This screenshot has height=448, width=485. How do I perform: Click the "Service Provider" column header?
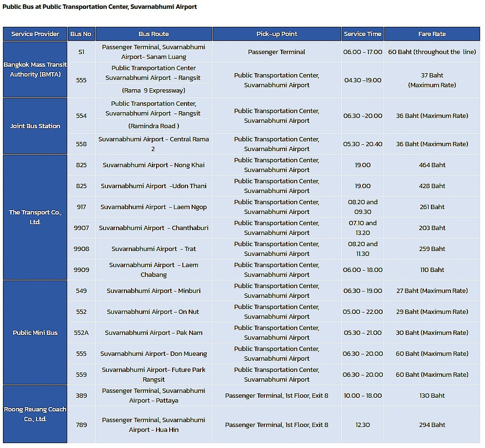click(35, 34)
